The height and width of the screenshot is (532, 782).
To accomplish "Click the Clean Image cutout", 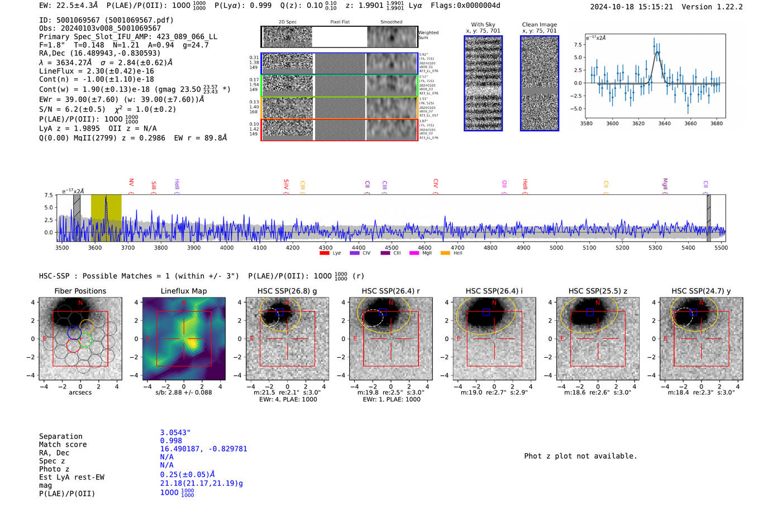I will tap(540, 83).
